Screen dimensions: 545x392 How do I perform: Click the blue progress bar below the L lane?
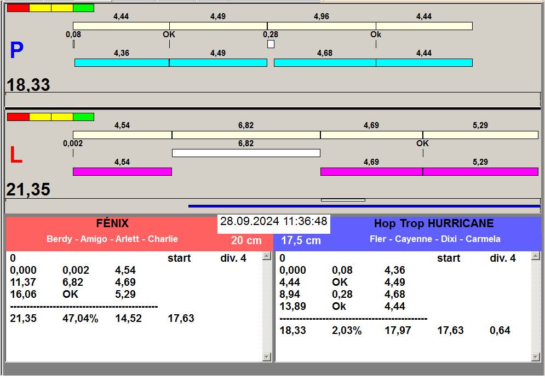click(x=364, y=206)
